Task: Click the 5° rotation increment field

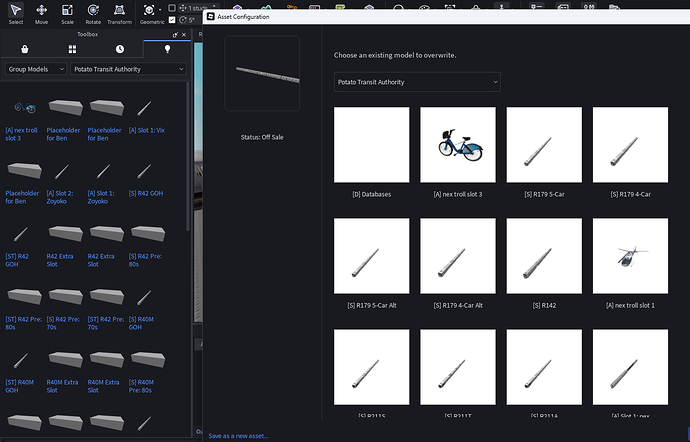Action: (x=188, y=20)
